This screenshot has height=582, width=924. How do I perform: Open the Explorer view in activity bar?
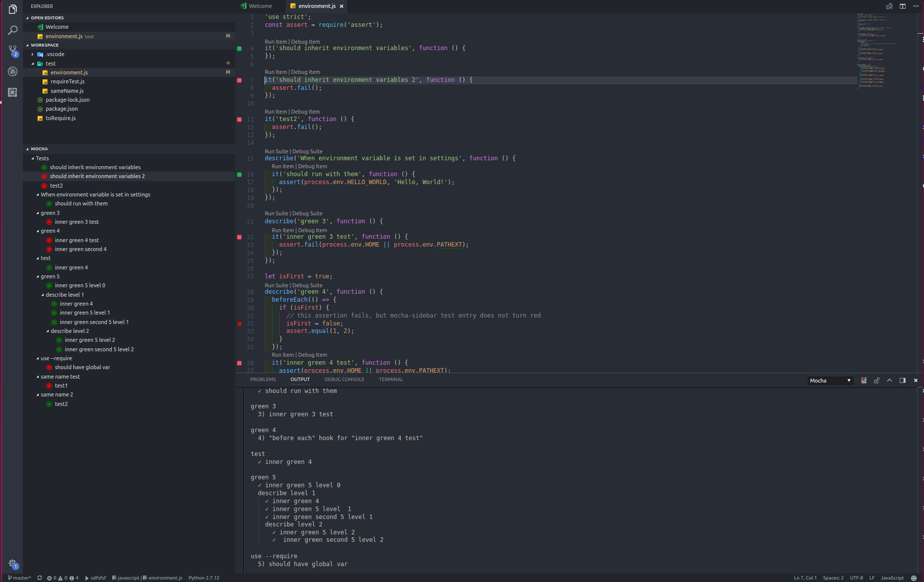point(12,9)
